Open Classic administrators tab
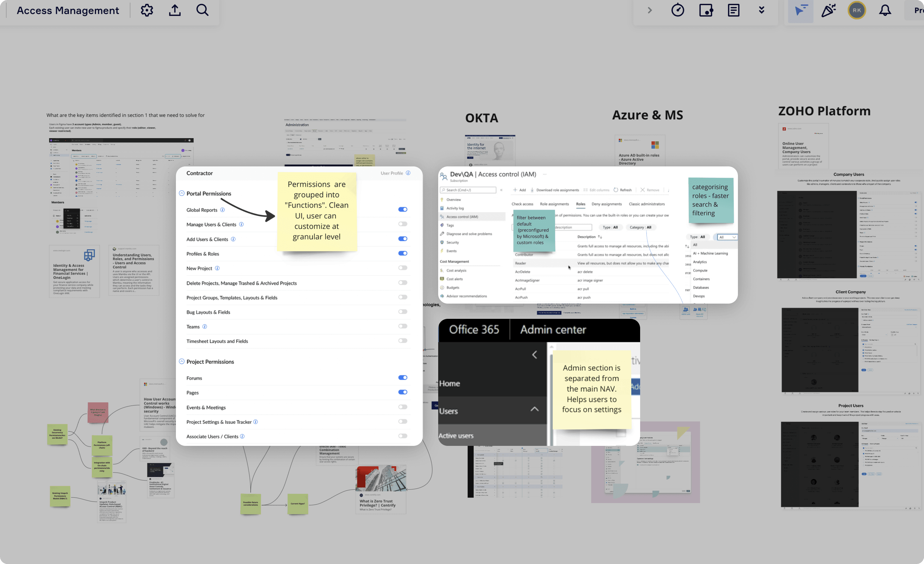 click(646, 204)
